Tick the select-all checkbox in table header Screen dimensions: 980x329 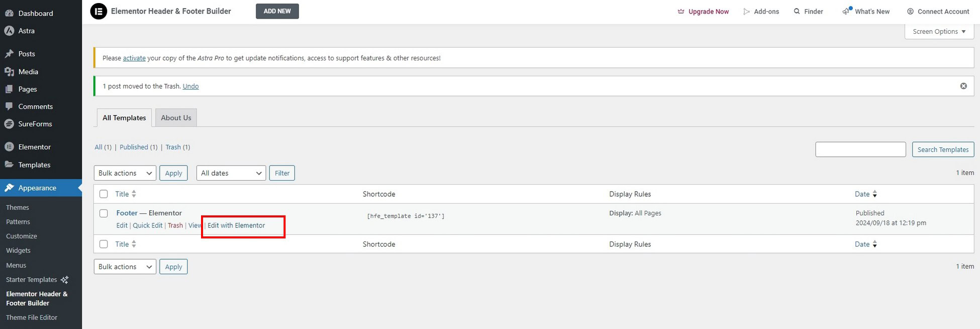pos(104,194)
